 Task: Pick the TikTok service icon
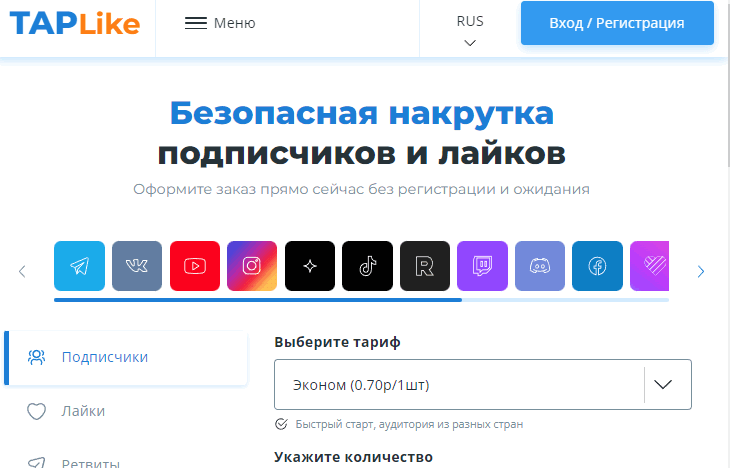(x=367, y=266)
